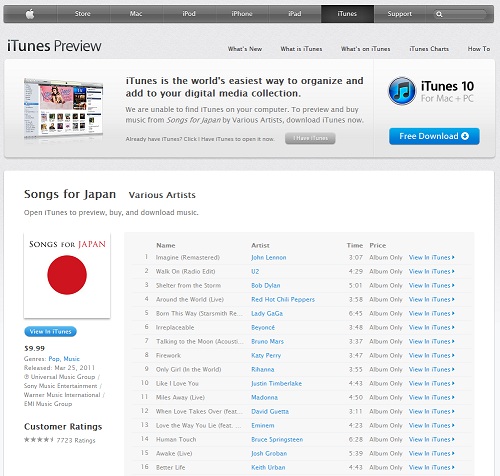Open the Support tab
Screen dimensions: 500x476
click(400, 14)
